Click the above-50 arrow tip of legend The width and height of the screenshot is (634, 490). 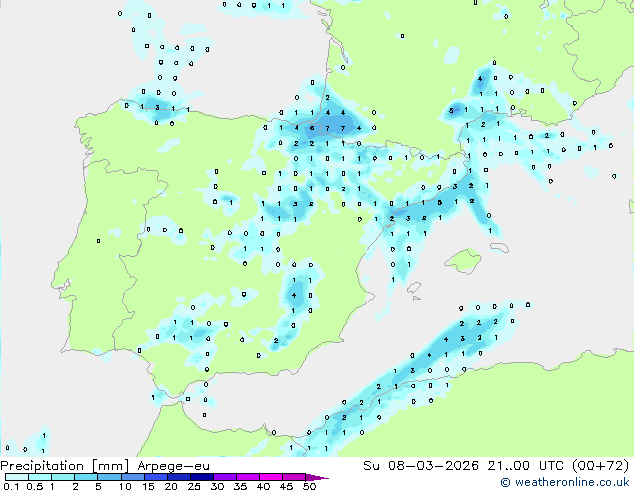(317, 477)
